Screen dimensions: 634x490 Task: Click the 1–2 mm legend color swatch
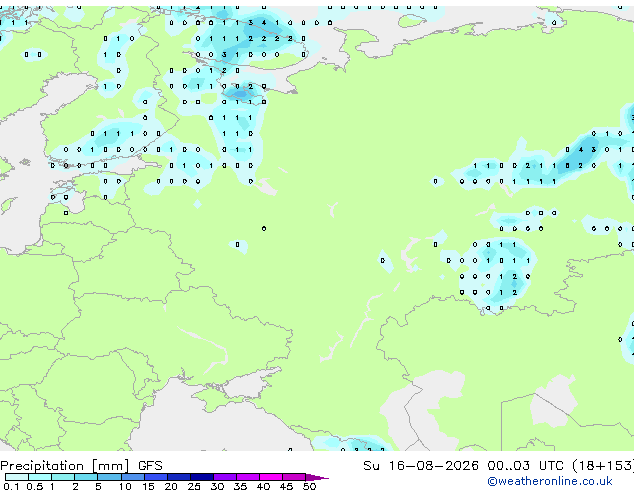[x=63, y=477]
